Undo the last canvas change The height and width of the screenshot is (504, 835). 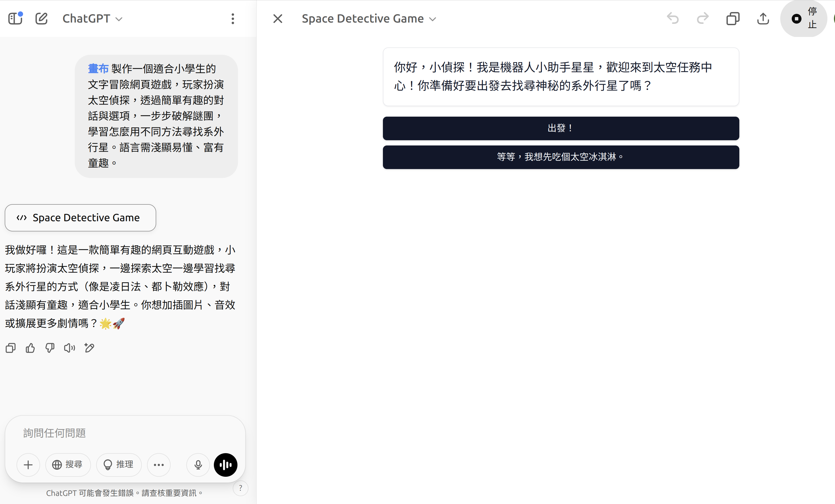[673, 18]
